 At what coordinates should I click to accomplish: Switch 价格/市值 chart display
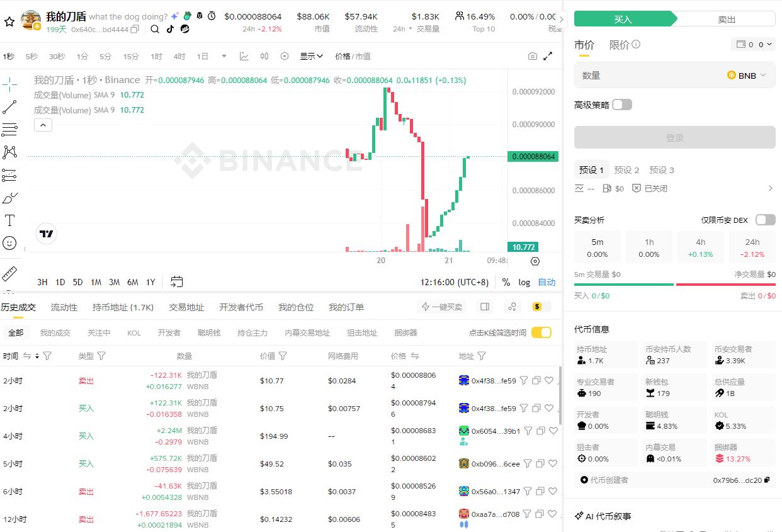click(x=353, y=56)
